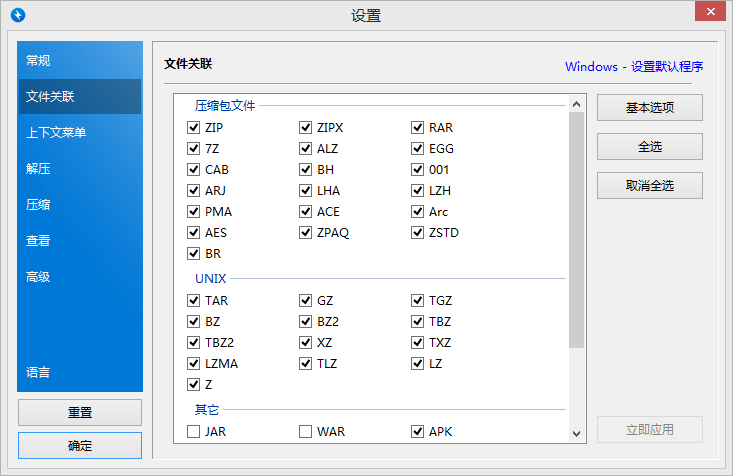The width and height of the screenshot is (733, 476).
Task: Toggle the LHA checkbox
Action: tap(305, 190)
